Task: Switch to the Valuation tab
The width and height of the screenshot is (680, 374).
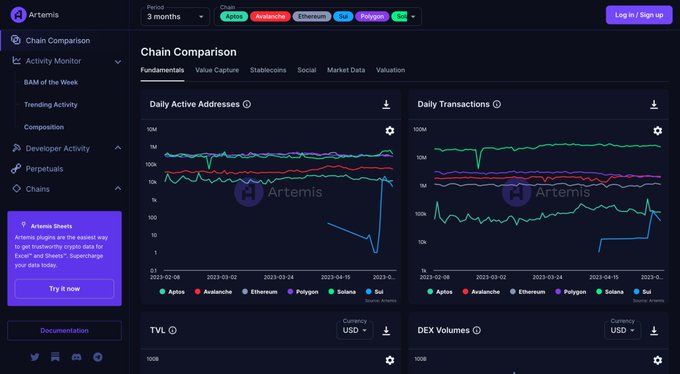Action: (x=390, y=70)
